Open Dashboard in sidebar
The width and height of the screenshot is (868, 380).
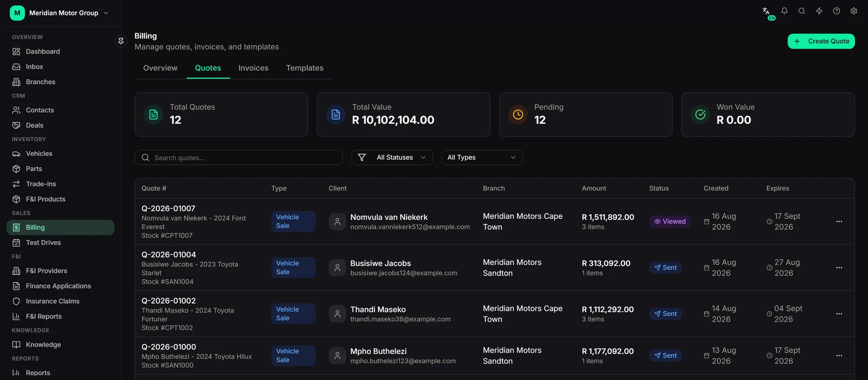tap(60, 51)
